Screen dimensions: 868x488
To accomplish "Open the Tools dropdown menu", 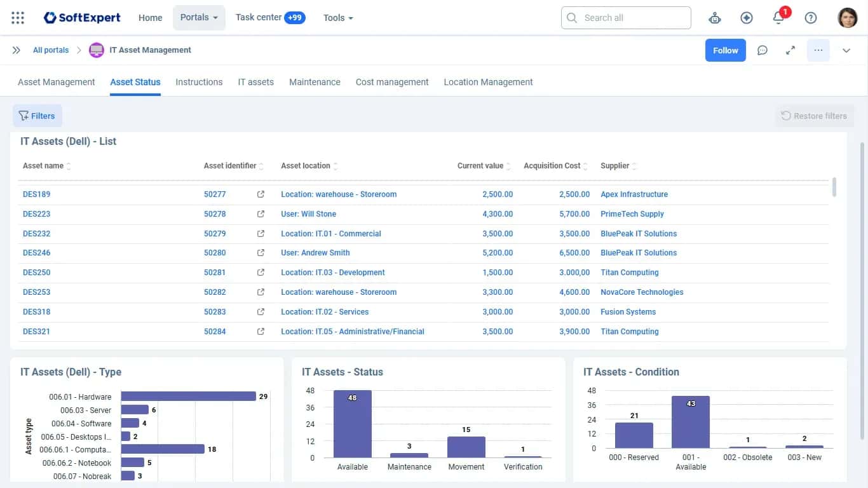I will (x=338, y=18).
